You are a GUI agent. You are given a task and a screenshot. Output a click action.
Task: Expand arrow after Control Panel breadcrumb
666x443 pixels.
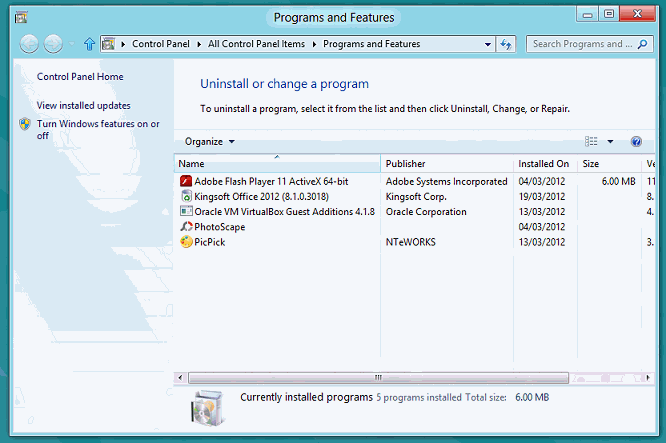[x=199, y=44]
